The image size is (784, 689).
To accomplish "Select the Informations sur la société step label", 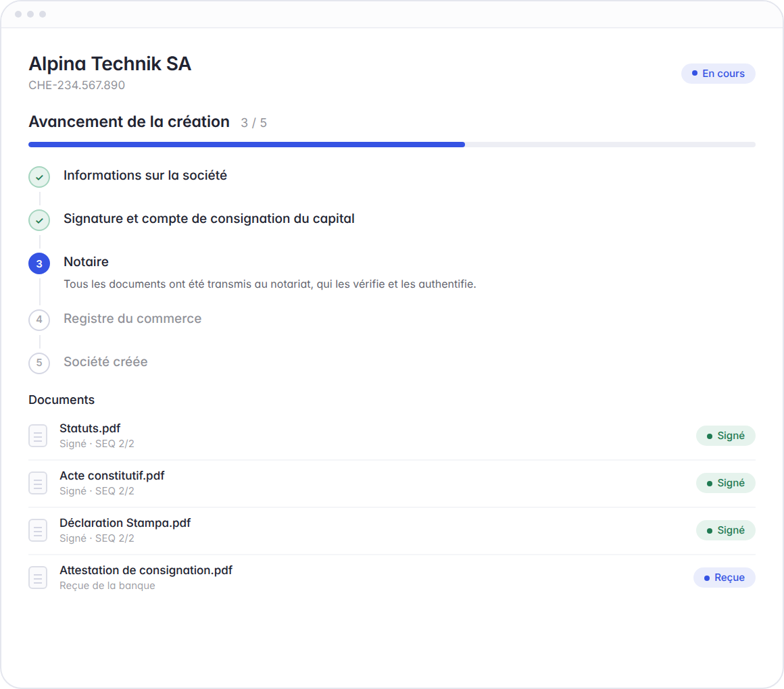I will (x=145, y=176).
